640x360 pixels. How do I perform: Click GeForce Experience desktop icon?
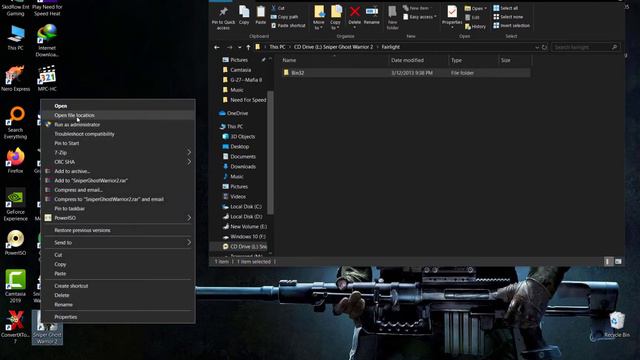tap(16, 205)
